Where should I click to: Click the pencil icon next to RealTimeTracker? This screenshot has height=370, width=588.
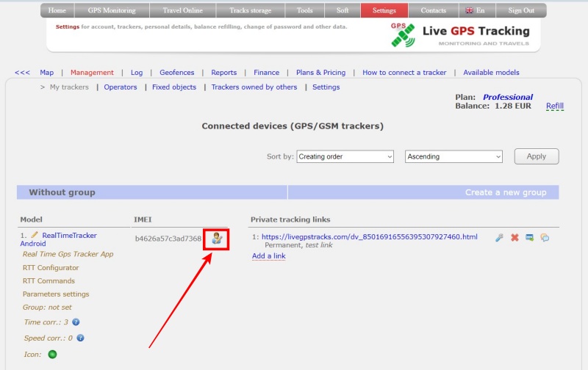click(x=35, y=235)
